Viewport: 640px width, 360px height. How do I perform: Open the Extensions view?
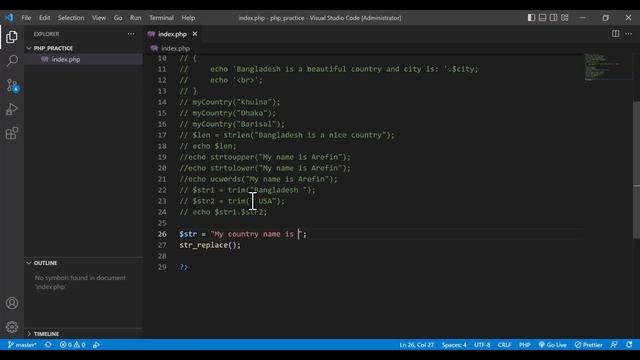12,133
